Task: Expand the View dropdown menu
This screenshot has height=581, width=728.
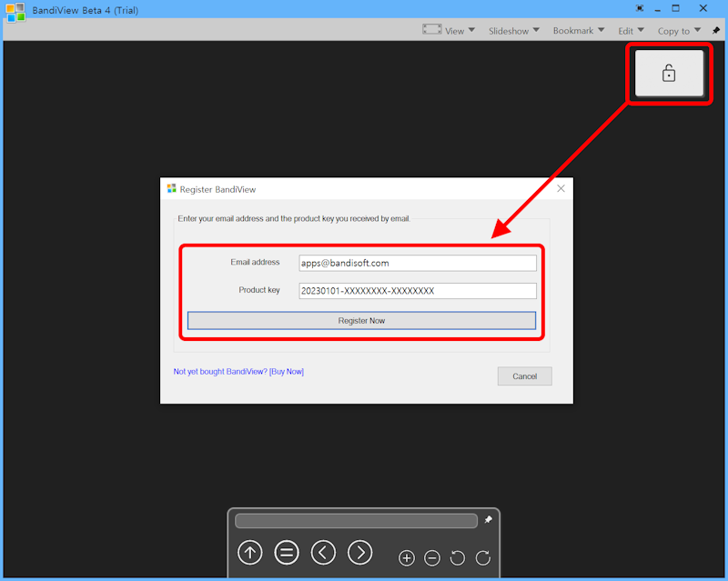Action: point(453,31)
